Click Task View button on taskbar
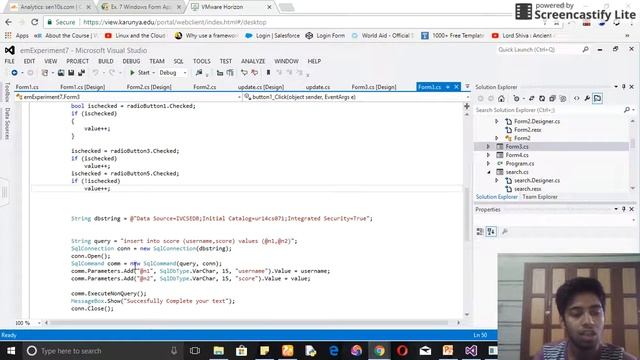640x360 pixels. point(195,351)
